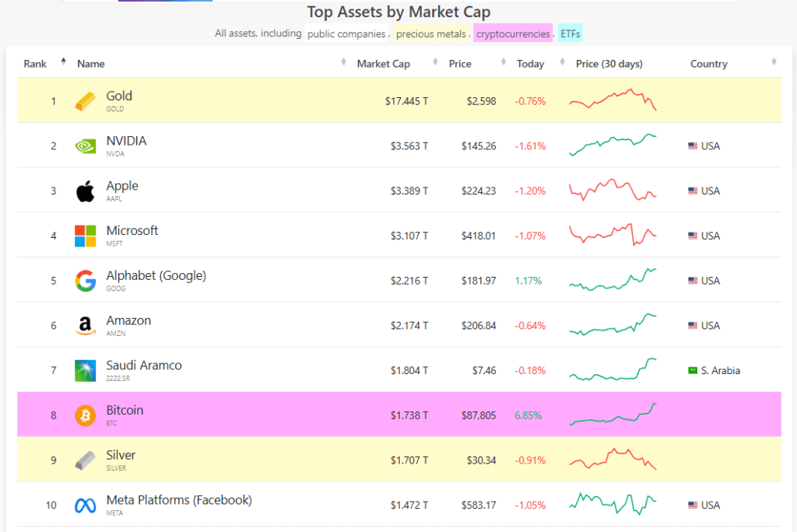Viewport: 797px width, 532px height.
Task: Click the Meta Platforms logo icon
Action: [x=86, y=506]
